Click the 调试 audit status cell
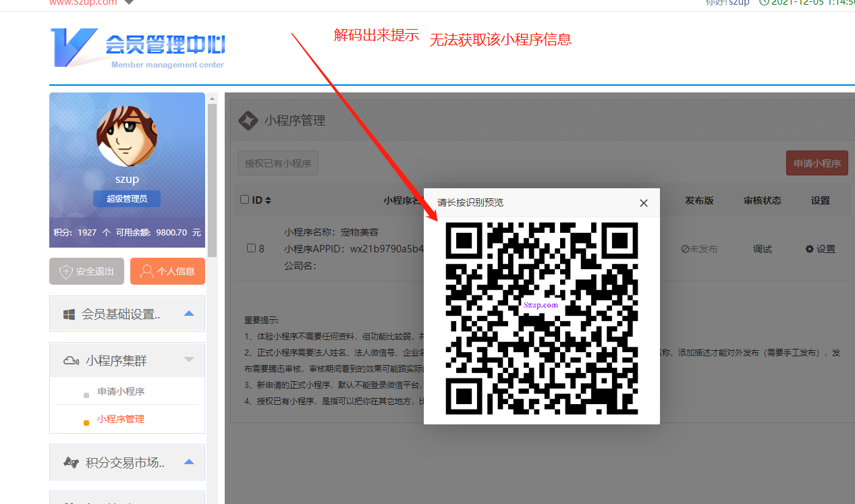 tap(763, 249)
